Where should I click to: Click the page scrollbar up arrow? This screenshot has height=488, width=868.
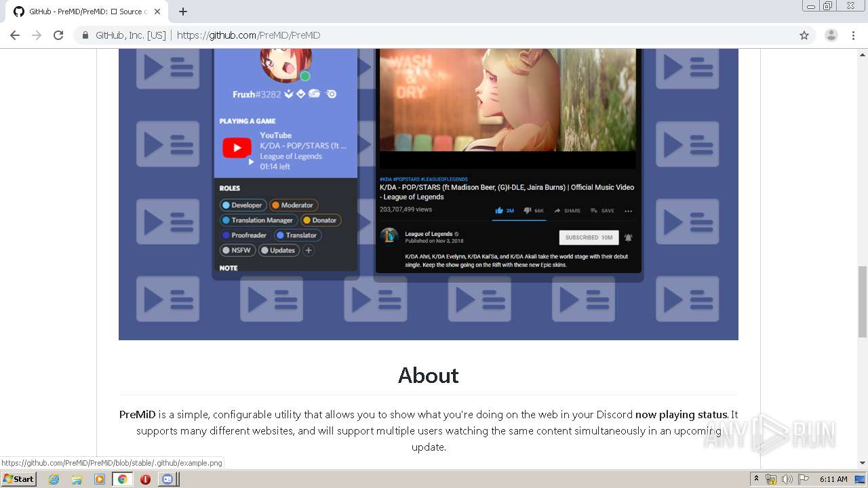pyautogui.click(x=862, y=54)
